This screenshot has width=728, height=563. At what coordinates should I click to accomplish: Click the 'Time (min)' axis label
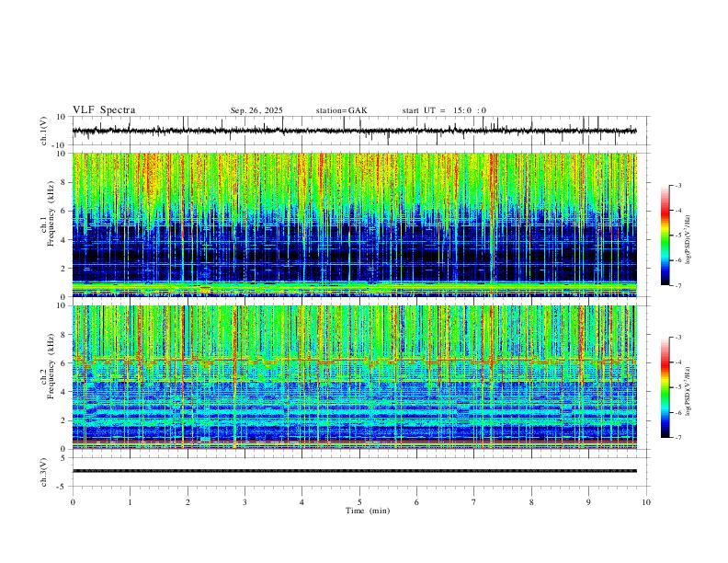coord(368,511)
